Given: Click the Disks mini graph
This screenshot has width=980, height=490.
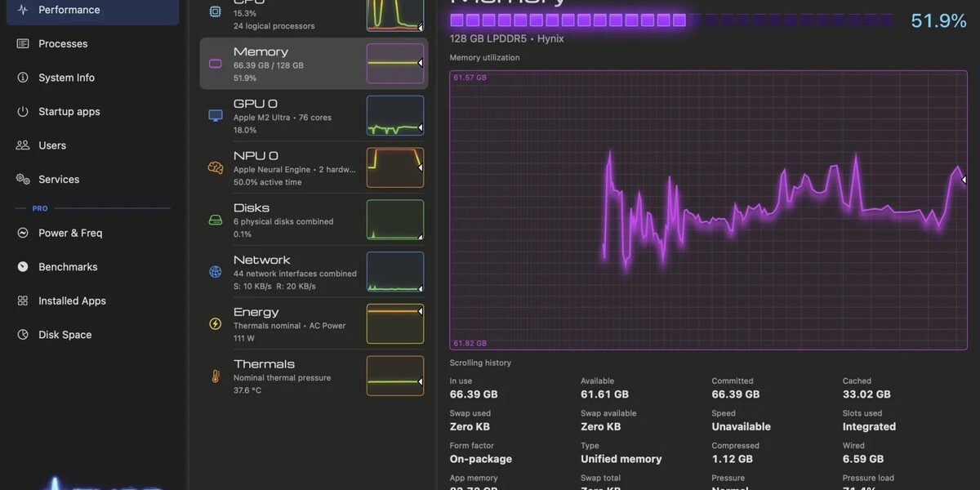Looking at the screenshot, I should 395,220.
